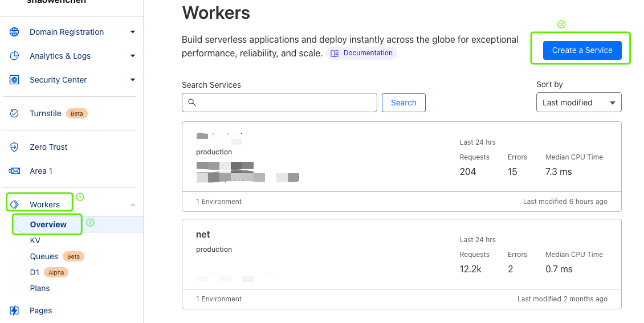Click the Beta badge next to Turnstile

[x=77, y=114]
